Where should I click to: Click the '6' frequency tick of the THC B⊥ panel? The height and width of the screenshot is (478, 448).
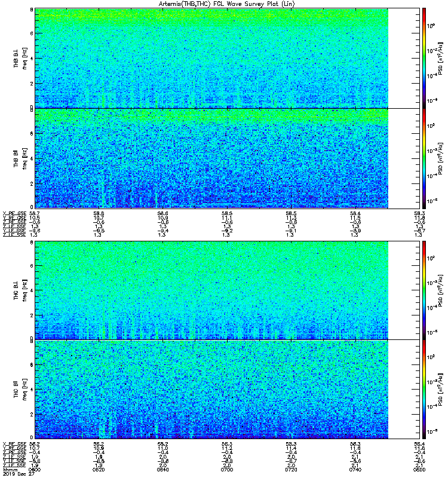[32, 266]
